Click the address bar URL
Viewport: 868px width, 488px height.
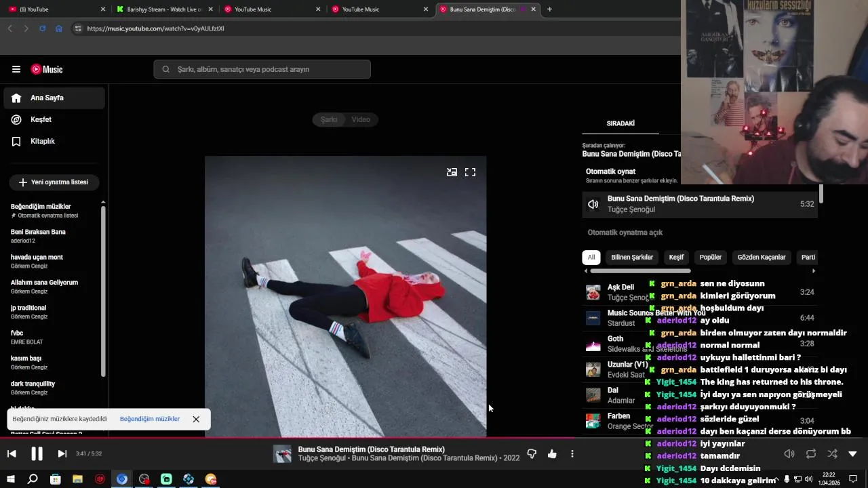point(155,28)
